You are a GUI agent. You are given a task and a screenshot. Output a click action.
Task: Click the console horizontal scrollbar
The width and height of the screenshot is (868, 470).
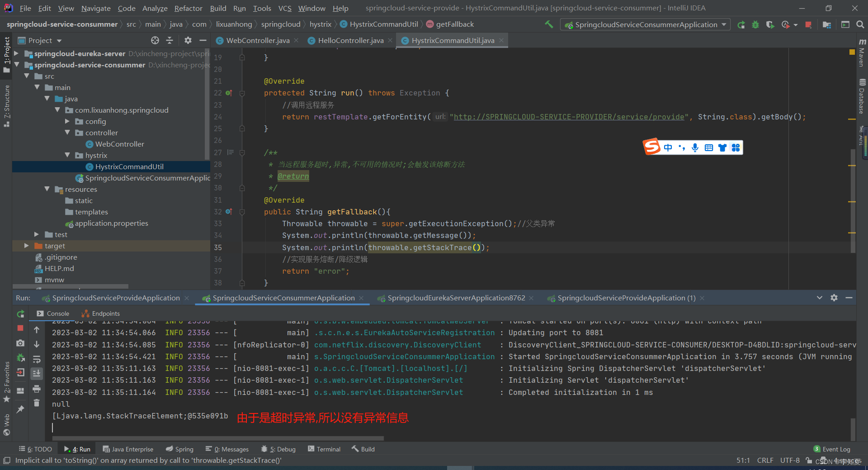[218, 438]
